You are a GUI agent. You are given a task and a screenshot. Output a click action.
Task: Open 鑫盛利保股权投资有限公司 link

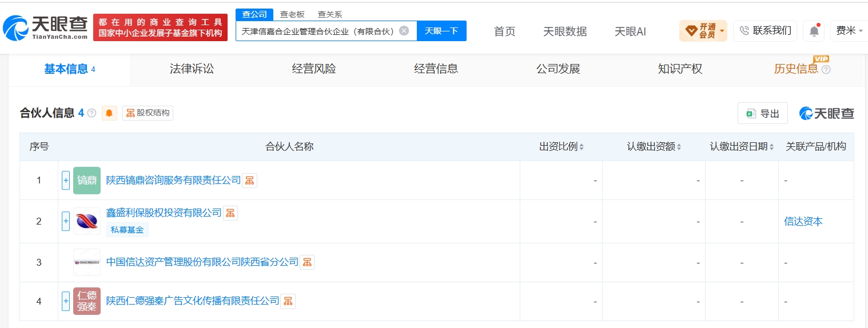pyautogui.click(x=164, y=213)
